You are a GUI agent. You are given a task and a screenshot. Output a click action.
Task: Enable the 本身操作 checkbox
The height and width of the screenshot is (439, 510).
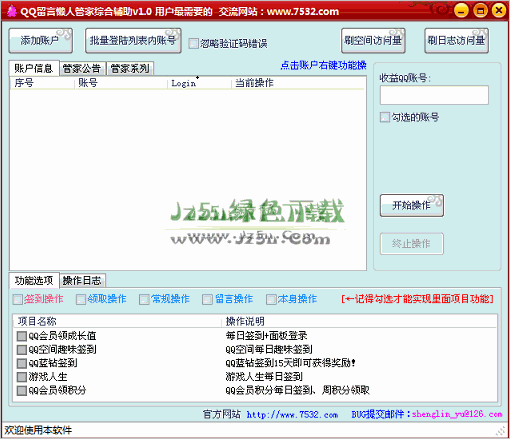tap(271, 299)
